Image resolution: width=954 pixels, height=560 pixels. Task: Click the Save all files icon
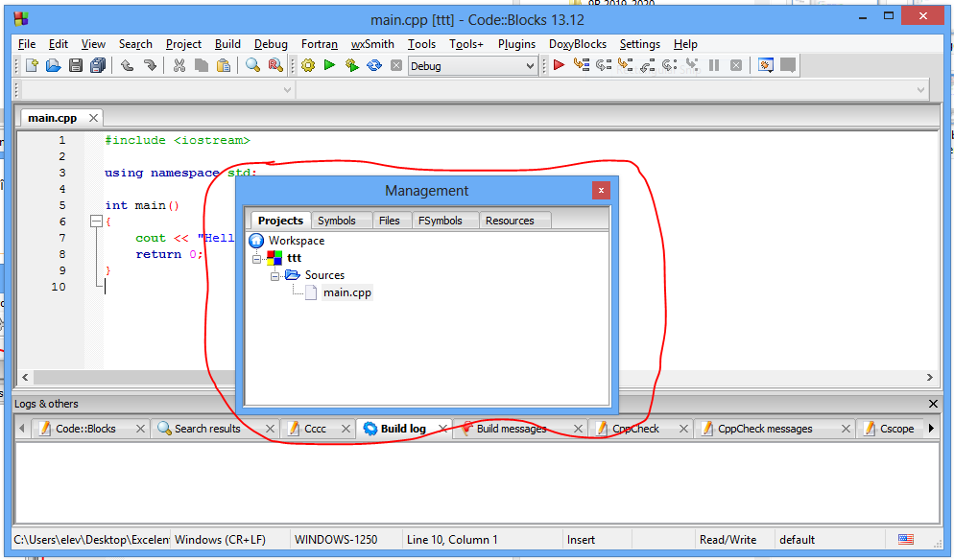(x=98, y=65)
